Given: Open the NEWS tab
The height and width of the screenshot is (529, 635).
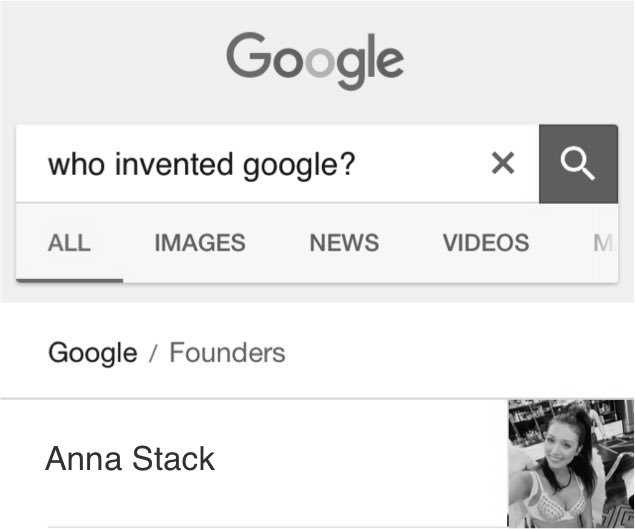Looking at the screenshot, I should pos(344,243).
